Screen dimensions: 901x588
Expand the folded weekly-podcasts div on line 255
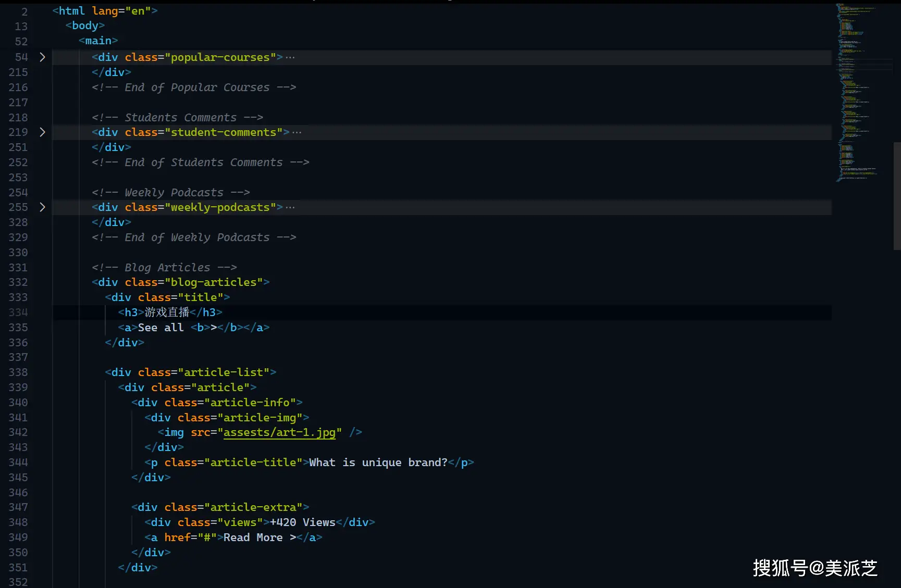click(43, 207)
